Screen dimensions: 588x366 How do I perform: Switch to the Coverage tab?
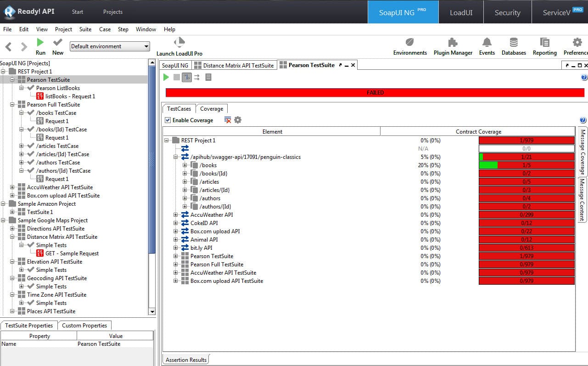(x=212, y=109)
